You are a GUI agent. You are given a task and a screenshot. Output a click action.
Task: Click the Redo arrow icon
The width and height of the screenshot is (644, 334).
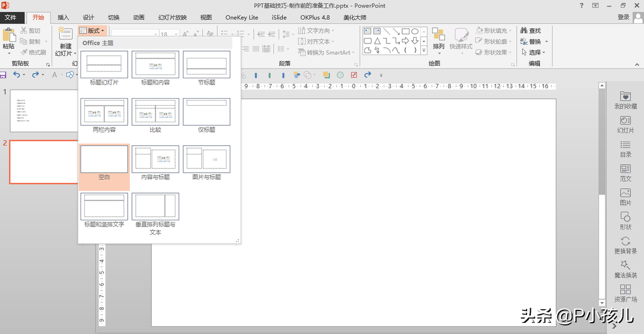pyautogui.click(x=35, y=75)
